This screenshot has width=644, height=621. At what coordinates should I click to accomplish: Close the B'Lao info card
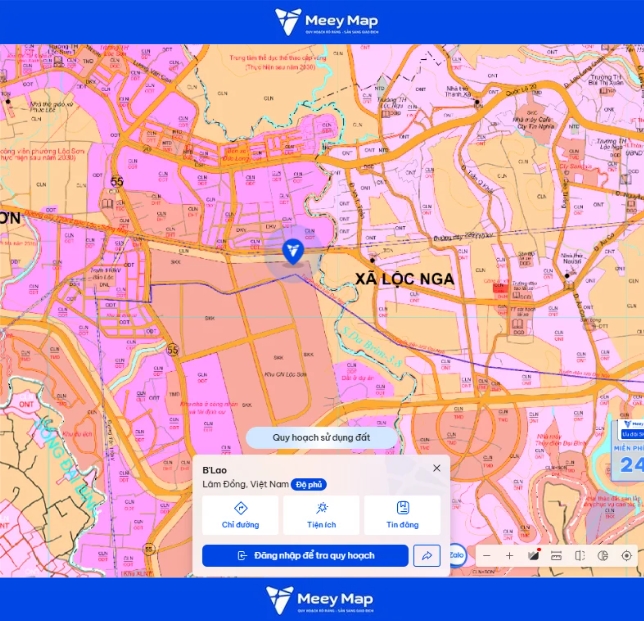[x=437, y=468]
